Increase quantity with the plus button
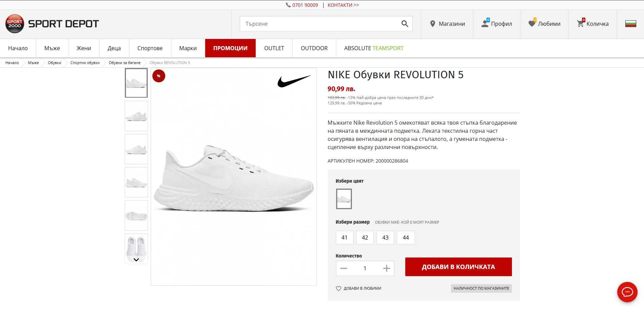 tap(386, 268)
